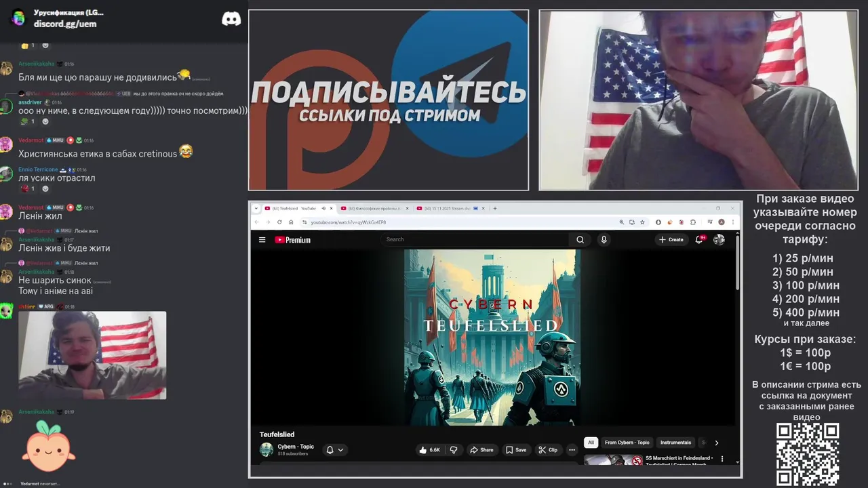This screenshot has height=488, width=868.
Task: Toggle the reaction on the Ennio Terricone message
Action: [x=28, y=188]
